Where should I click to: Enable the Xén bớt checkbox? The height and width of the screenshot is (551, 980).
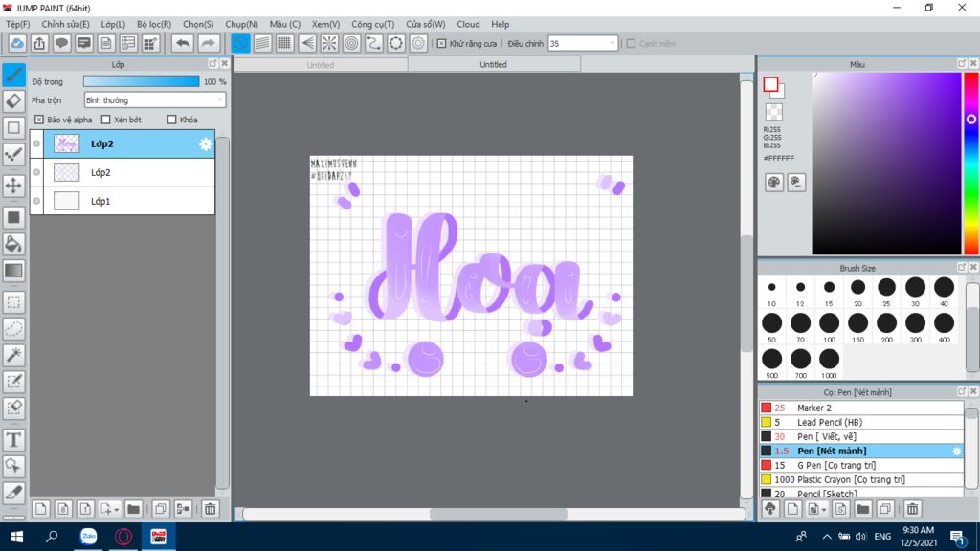coord(105,120)
